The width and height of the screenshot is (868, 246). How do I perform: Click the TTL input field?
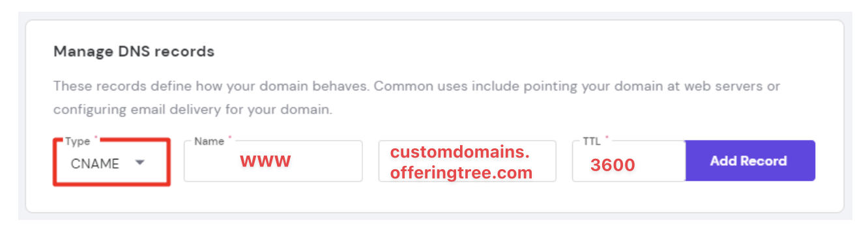(629, 161)
